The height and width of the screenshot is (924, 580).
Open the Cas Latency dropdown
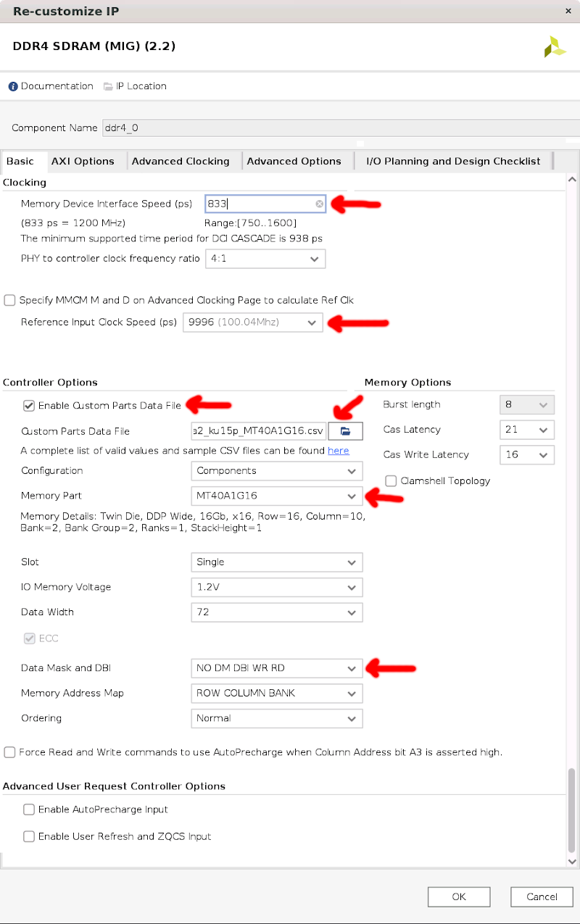point(527,430)
